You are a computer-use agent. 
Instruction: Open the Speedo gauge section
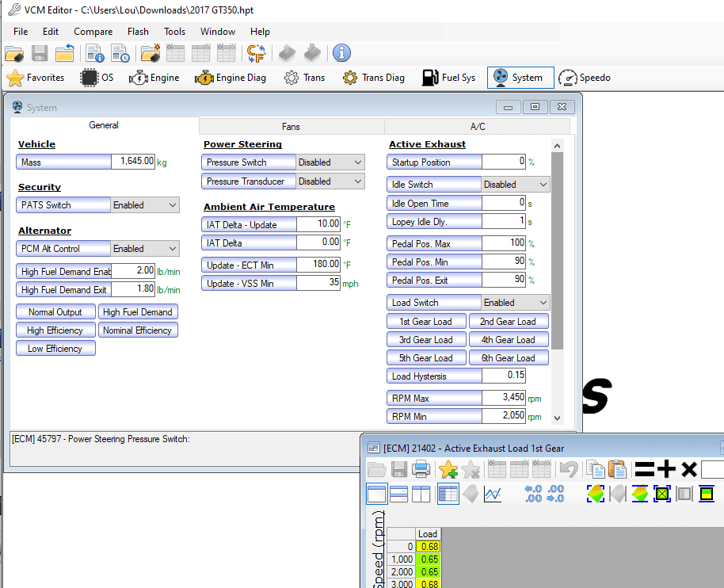pyautogui.click(x=585, y=78)
